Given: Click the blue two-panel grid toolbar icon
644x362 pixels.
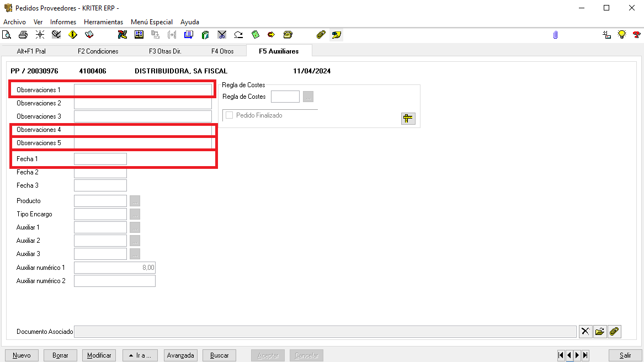Looking at the screenshot, I should (x=139, y=35).
